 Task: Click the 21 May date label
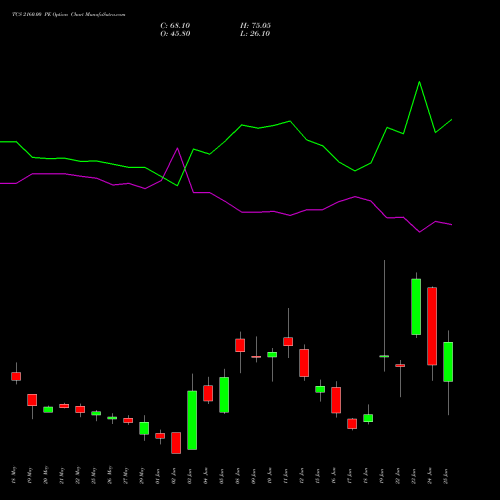tap(62, 476)
